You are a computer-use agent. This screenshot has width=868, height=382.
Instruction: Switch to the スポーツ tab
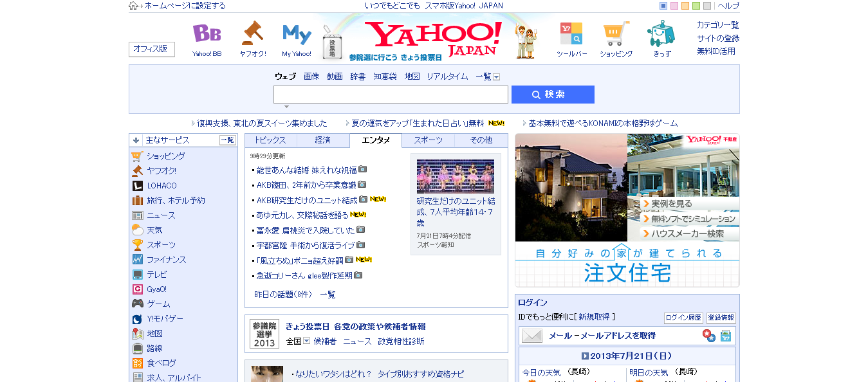coord(428,140)
